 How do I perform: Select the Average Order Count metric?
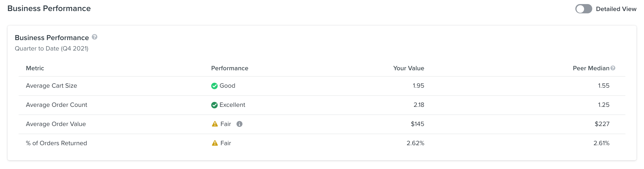[56, 105]
